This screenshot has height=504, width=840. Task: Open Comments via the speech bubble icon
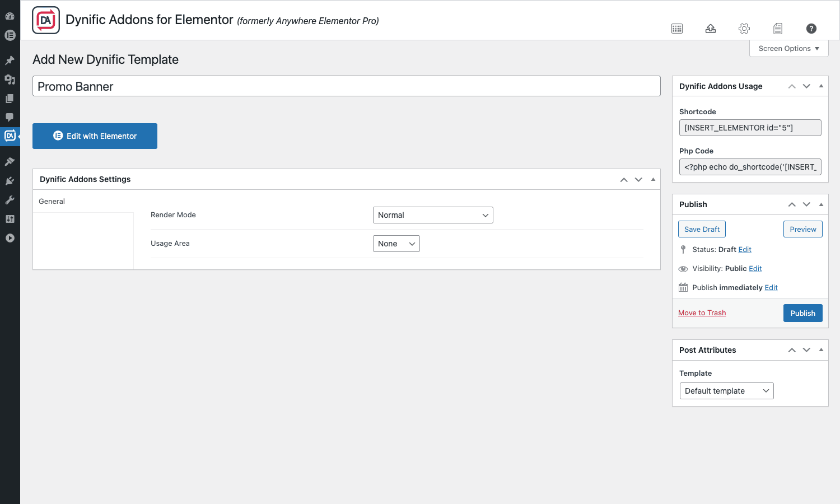(x=10, y=118)
